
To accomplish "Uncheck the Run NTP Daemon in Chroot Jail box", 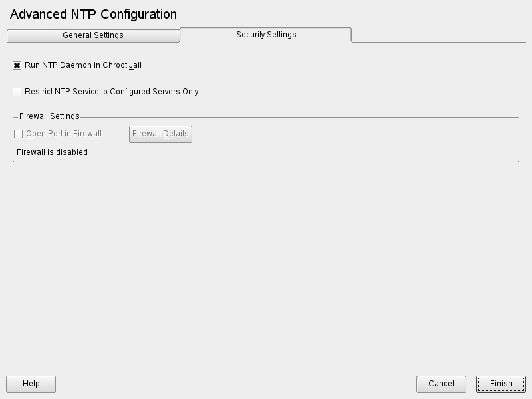I will [x=17, y=66].
